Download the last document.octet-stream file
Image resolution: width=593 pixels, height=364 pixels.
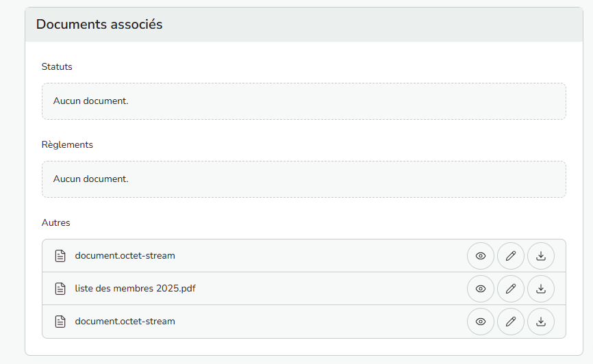tap(541, 322)
